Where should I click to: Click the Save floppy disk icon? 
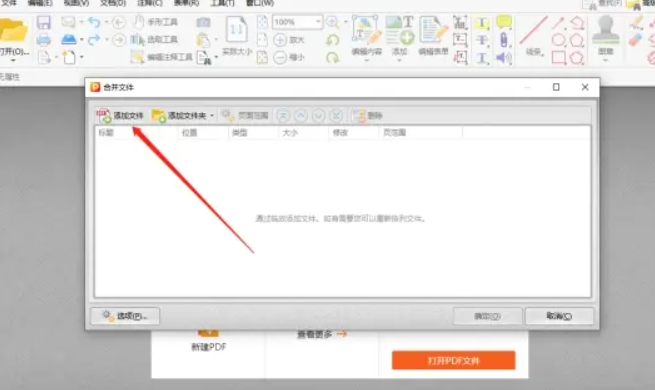click(43, 22)
